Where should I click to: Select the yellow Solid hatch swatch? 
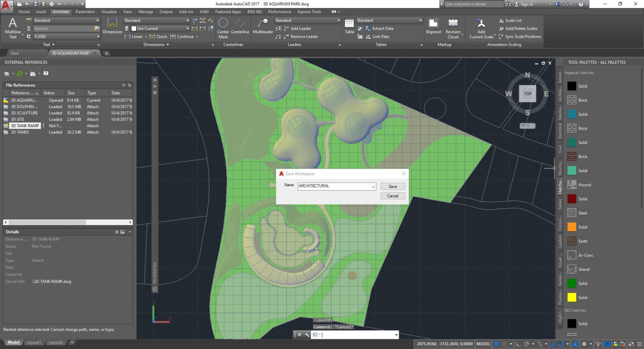coord(572,297)
